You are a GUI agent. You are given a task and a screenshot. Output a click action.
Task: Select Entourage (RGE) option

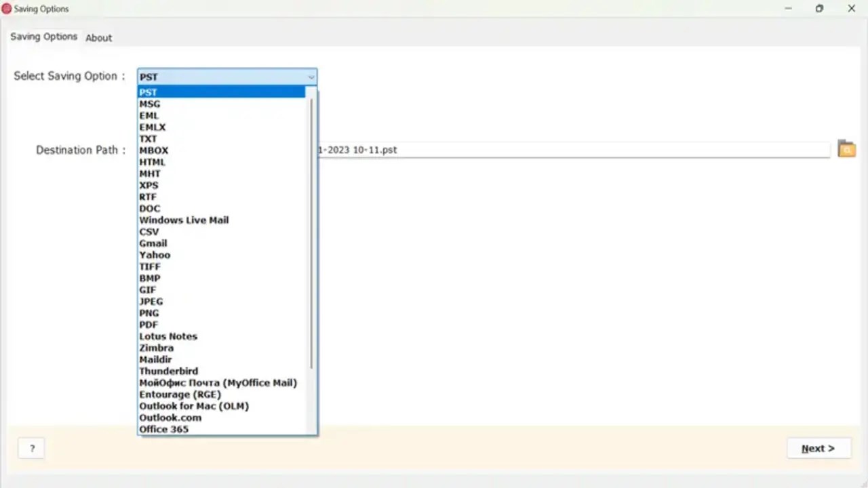pyautogui.click(x=222, y=394)
